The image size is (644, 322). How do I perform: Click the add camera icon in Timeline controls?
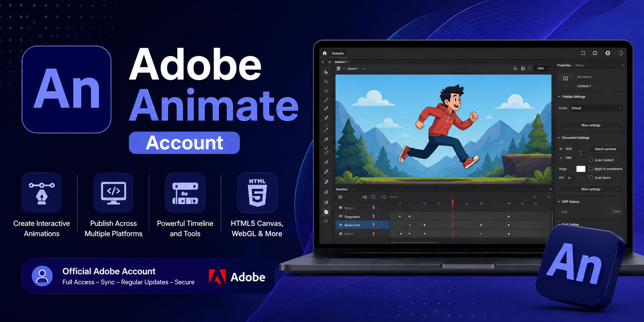click(x=364, y=197)
